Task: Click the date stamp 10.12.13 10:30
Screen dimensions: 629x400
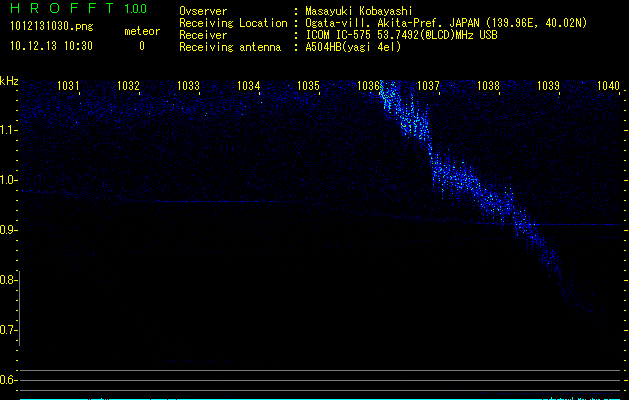Action: point(51,46)
